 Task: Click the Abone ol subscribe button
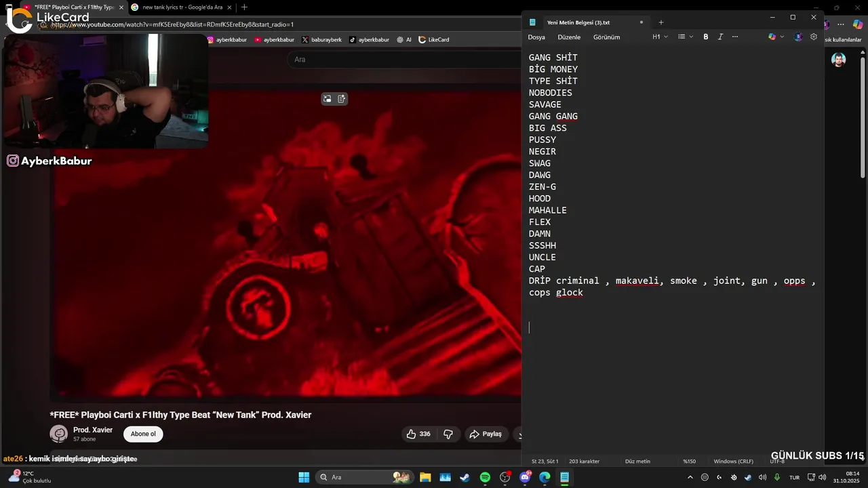(143, 434)
